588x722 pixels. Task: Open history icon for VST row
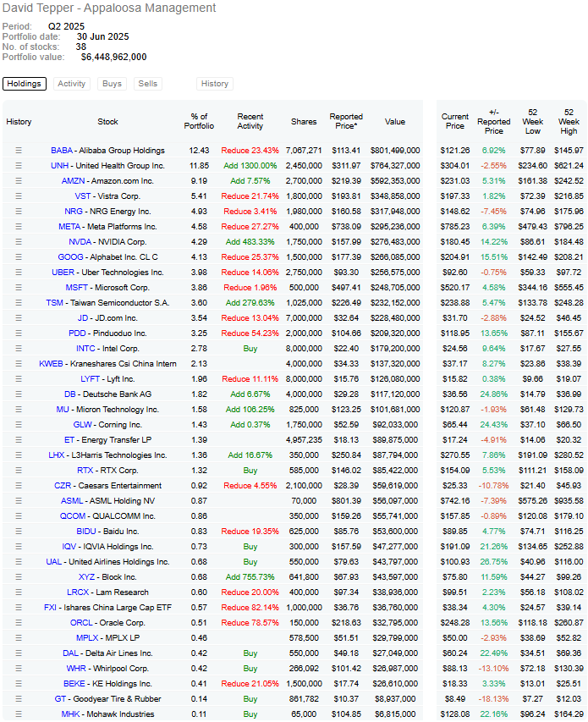point(19,196)
